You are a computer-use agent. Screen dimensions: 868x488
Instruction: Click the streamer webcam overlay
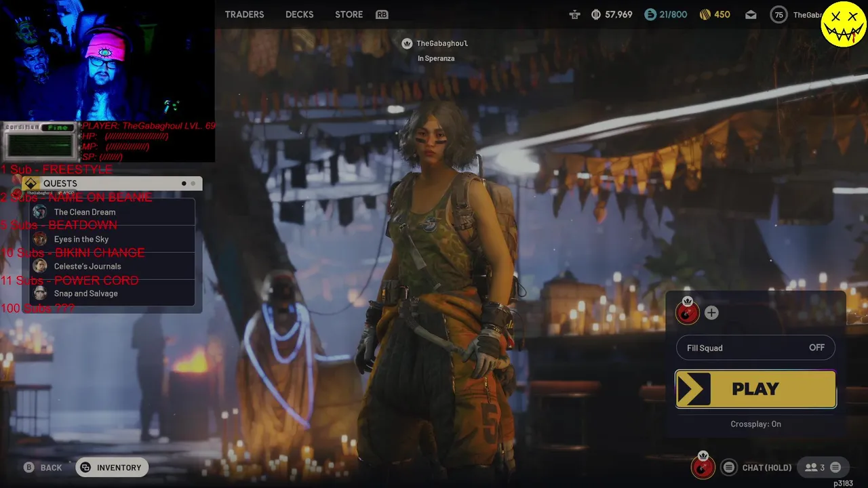click(107, 60)
